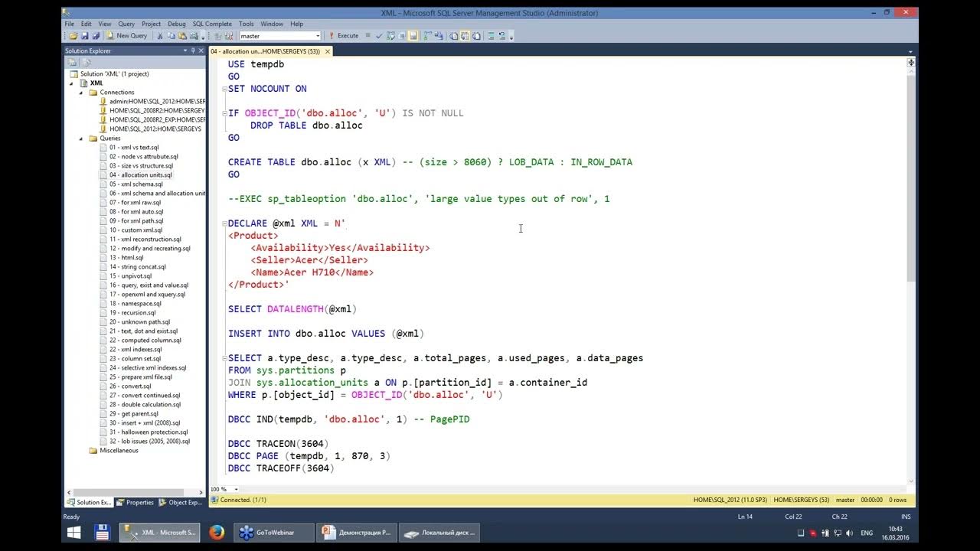Image resolution: width=980 pixels, height=551 pixels.
Task: Open the Tools menu
Action: [246, 24]
